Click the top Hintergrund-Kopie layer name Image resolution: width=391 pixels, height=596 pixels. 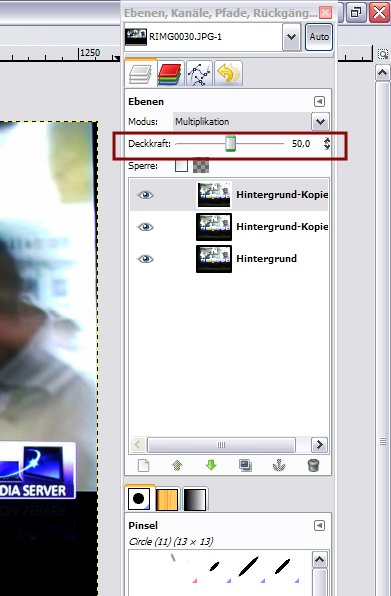[282, 195]
